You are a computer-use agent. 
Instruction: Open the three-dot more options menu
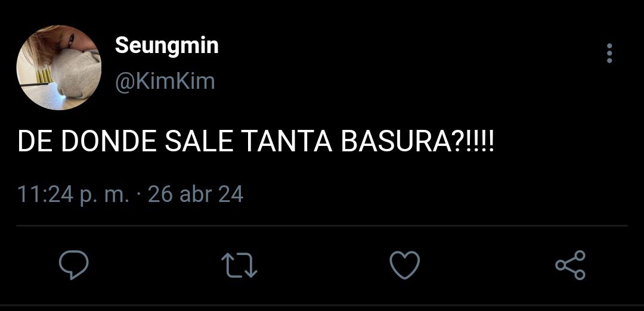click(x=609, y=54)
